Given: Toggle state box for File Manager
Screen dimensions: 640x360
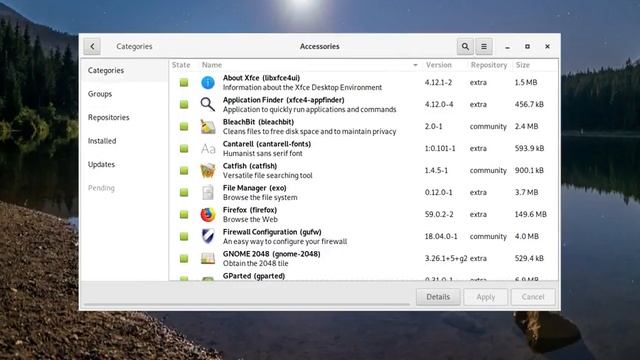Looking at the screenshot, I should [x=184, y=193].
